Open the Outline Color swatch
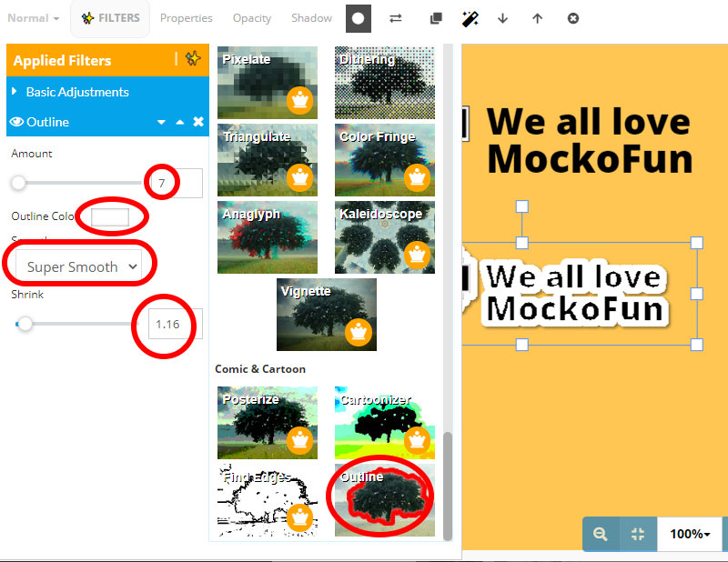Image resolution: width=728 pixels, height=562 pixels. click(x=110, y=217)
